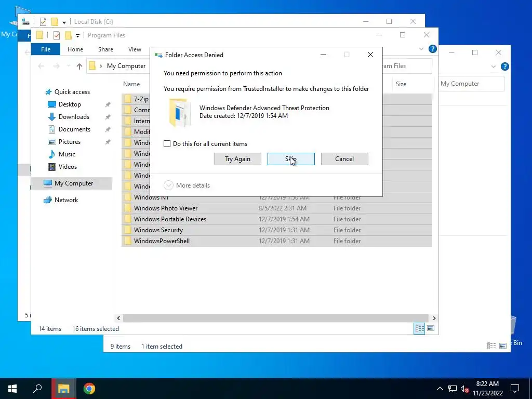The height and width of the screenshot is (399, 532).
Task: Switch to Details view layout icon
Action: [x=419, y=328]
